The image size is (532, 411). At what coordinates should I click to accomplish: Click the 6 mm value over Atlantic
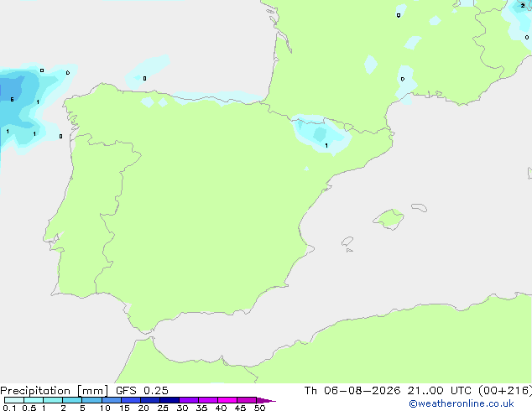click(13, 99)
